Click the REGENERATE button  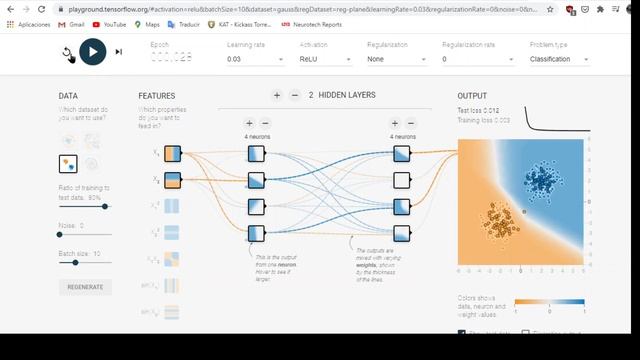pyautogui.click(x=85, y=287)
